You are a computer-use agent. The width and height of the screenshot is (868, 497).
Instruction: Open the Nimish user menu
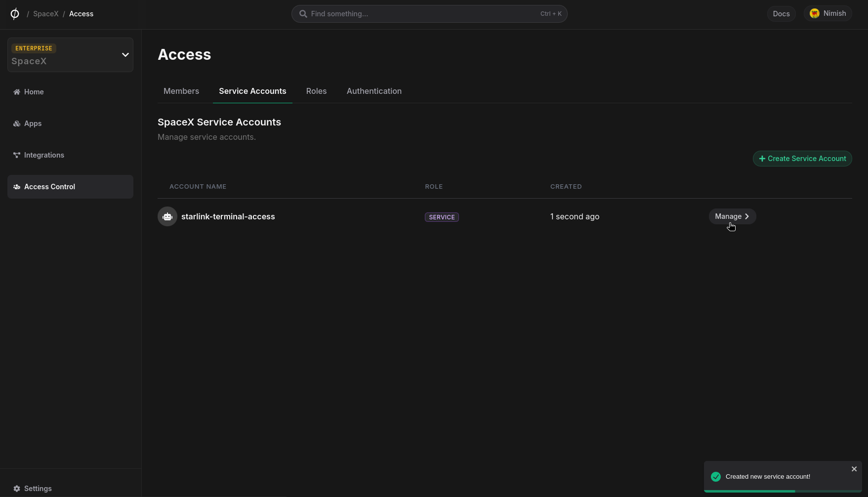coord(827,13)
